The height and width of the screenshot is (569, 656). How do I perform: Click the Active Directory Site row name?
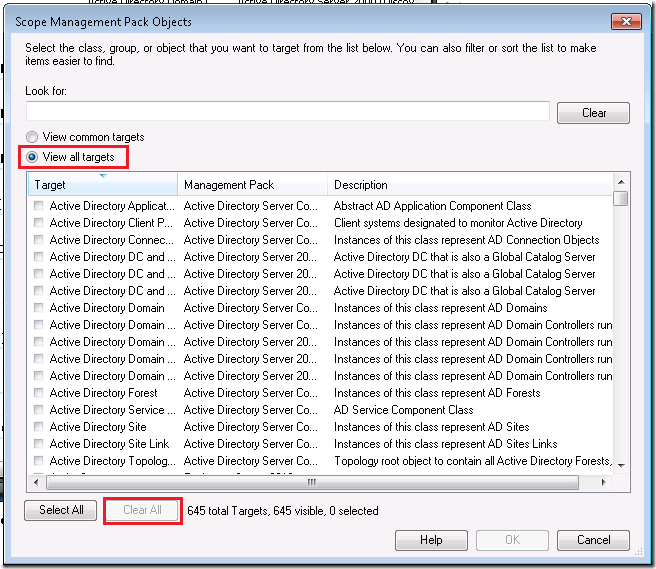[x=98, y=427]
